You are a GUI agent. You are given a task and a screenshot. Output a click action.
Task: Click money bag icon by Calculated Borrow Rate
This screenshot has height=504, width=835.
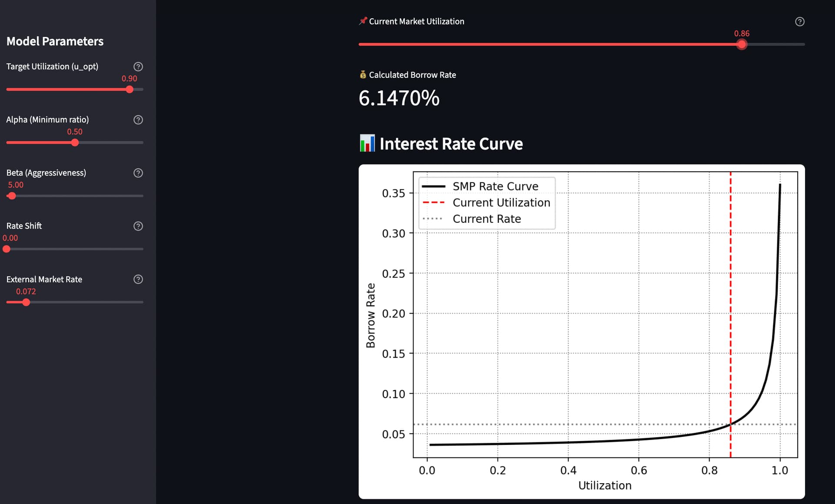click(363, 75)
